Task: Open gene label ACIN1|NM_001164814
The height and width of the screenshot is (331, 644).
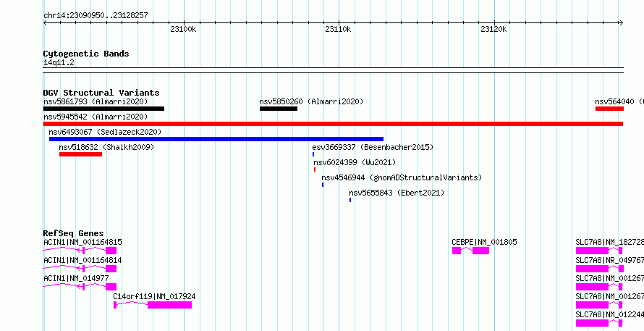Action: [82, 260]
